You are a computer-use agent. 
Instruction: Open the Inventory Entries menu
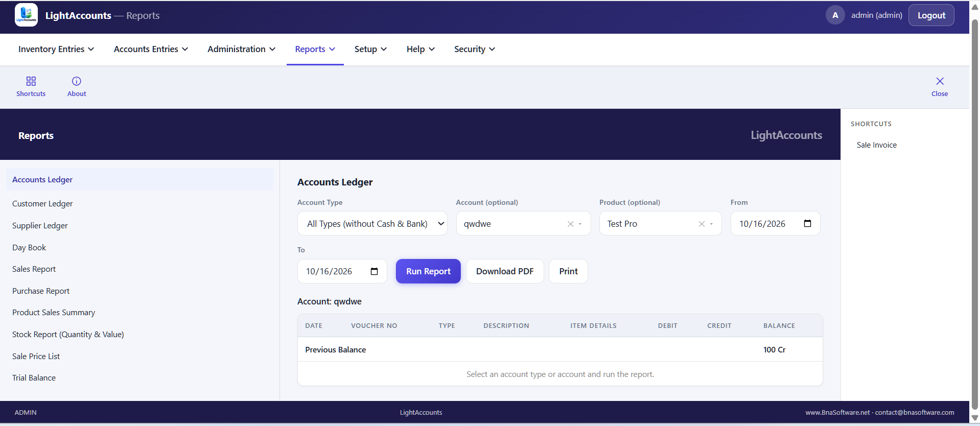point(56,49)
